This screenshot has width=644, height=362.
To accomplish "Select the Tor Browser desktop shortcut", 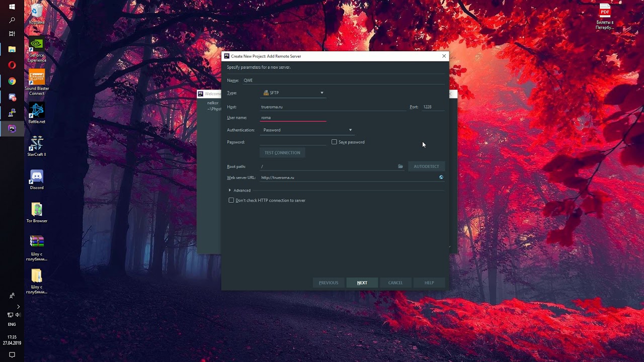I will pos(37,213).
